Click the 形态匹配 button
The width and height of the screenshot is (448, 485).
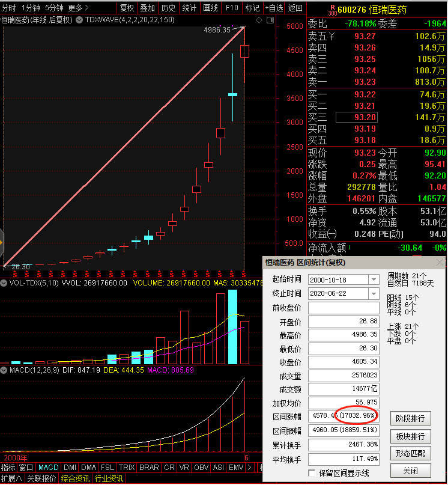[410, 454]
